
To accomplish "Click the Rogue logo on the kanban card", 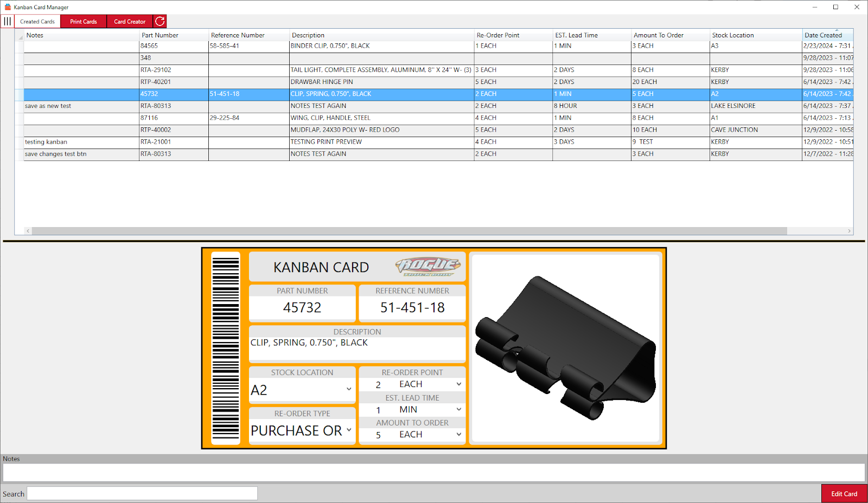I will (428, 266).
